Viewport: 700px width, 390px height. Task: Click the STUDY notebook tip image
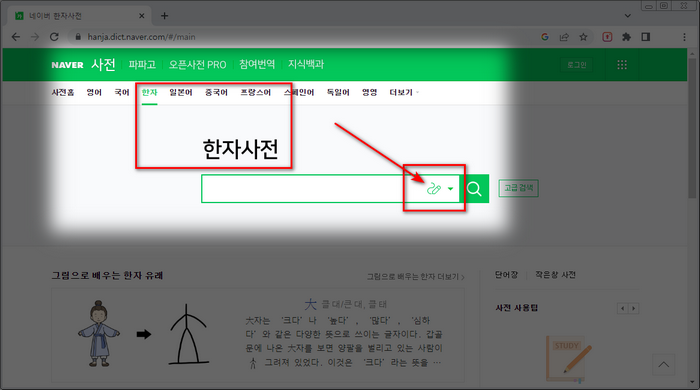coord(569,359)
